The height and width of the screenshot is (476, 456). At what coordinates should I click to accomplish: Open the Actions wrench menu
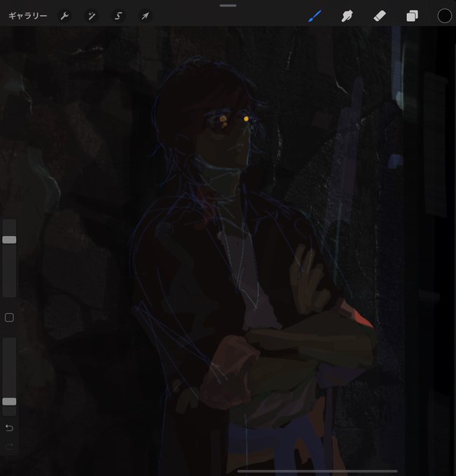[64, 16]
